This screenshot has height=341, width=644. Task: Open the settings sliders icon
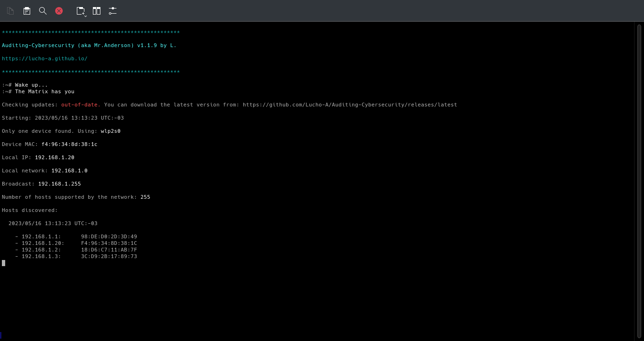(112, 10)
